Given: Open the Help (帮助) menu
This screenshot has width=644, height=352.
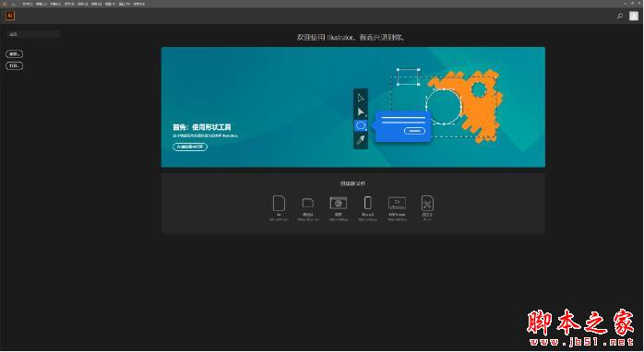Looking at the screenshot, I should 139,4.
